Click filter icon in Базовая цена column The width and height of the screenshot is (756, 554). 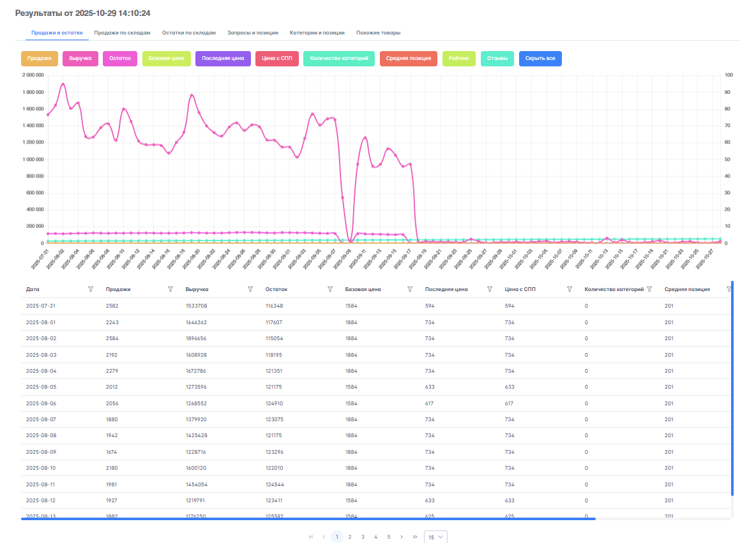[410, 289]
